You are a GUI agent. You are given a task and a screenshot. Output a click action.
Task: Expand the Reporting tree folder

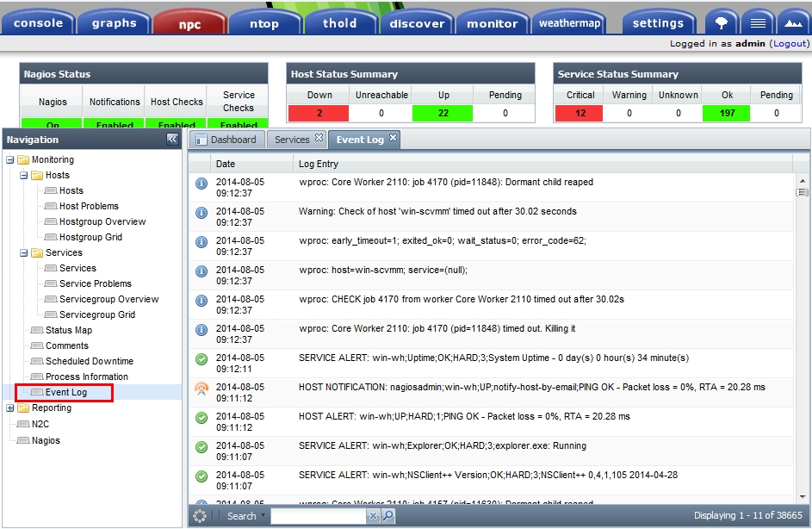point(10,408)
